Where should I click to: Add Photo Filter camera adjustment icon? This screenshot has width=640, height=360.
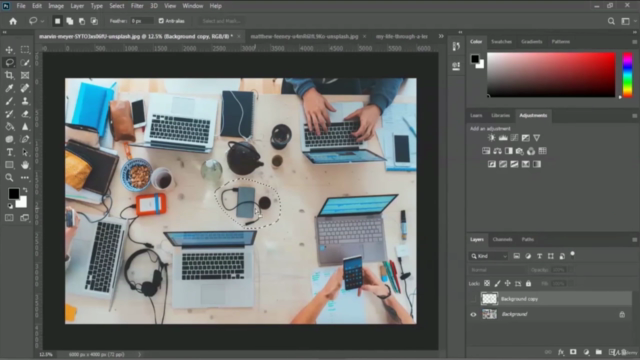(x=520, y=151)
